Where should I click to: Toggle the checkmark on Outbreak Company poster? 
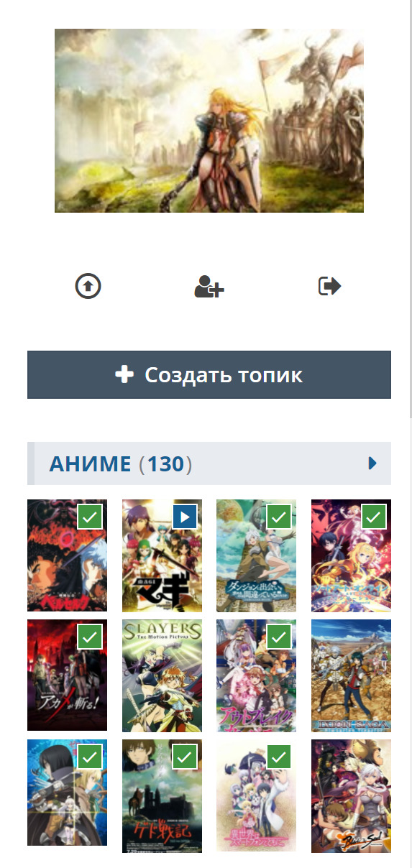[279, 636]
